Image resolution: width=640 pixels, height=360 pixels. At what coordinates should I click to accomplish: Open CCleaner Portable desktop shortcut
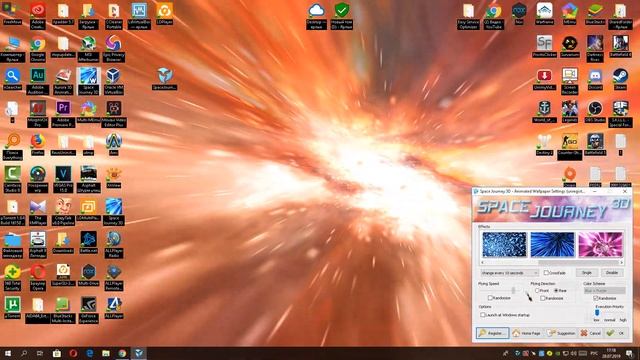pyautogui.click(x=113, y=16)
